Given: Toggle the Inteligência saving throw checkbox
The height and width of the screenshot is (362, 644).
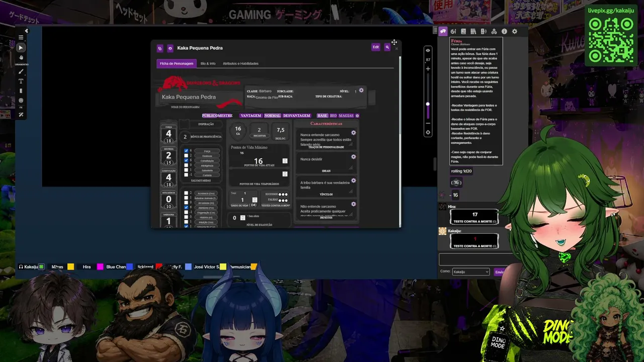Looking at the screenshot, I should tap(186, 165).
